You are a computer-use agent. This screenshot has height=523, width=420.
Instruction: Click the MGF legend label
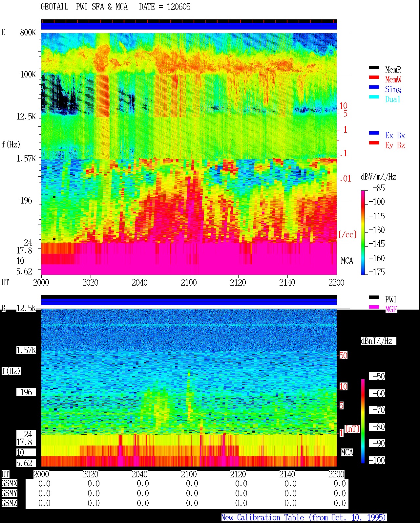coord(391,309)
